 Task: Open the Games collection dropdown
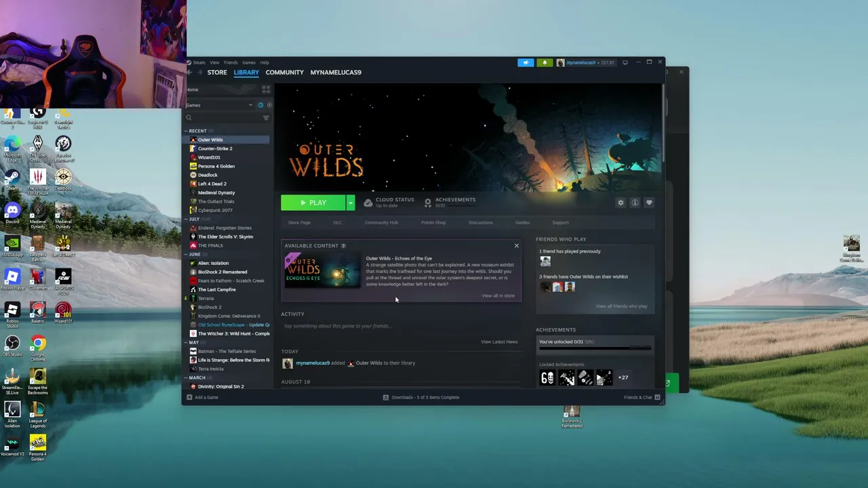[x=219, y=105]
